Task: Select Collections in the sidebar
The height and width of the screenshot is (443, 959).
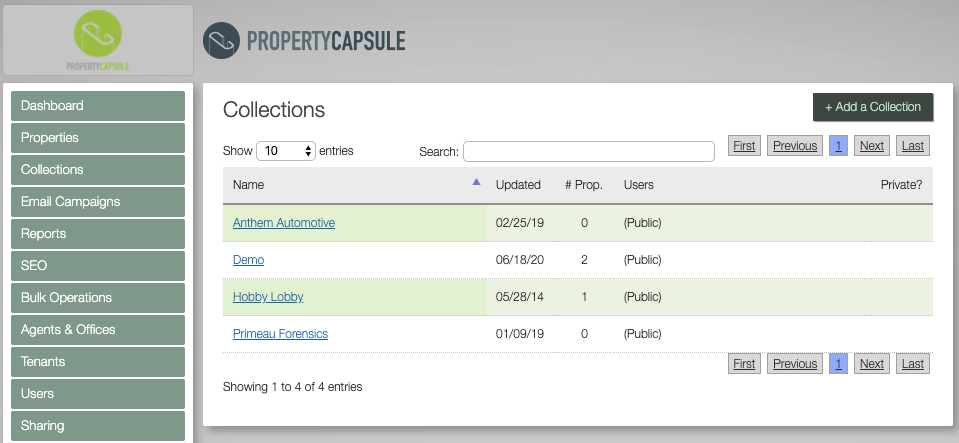Action: tap(98, 169)
